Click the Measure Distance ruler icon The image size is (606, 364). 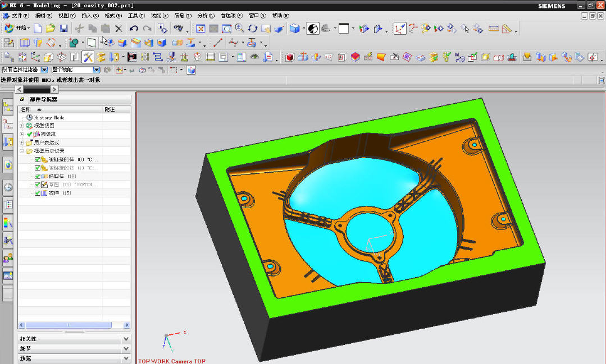(494, 28)
